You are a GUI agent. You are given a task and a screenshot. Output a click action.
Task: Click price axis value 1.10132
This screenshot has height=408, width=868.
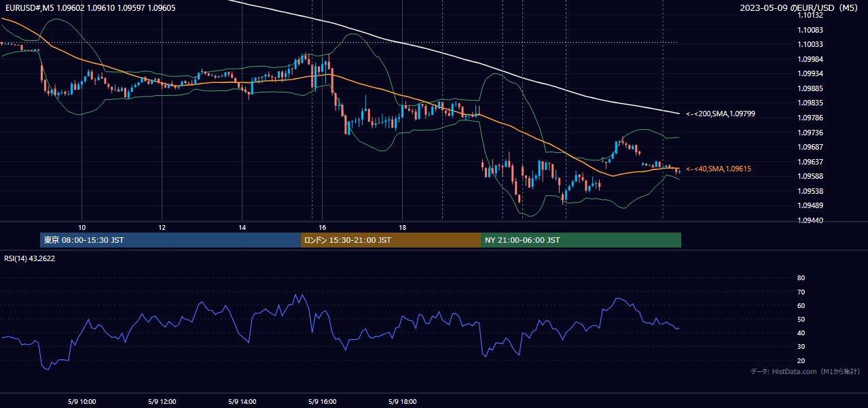(810, 16)
